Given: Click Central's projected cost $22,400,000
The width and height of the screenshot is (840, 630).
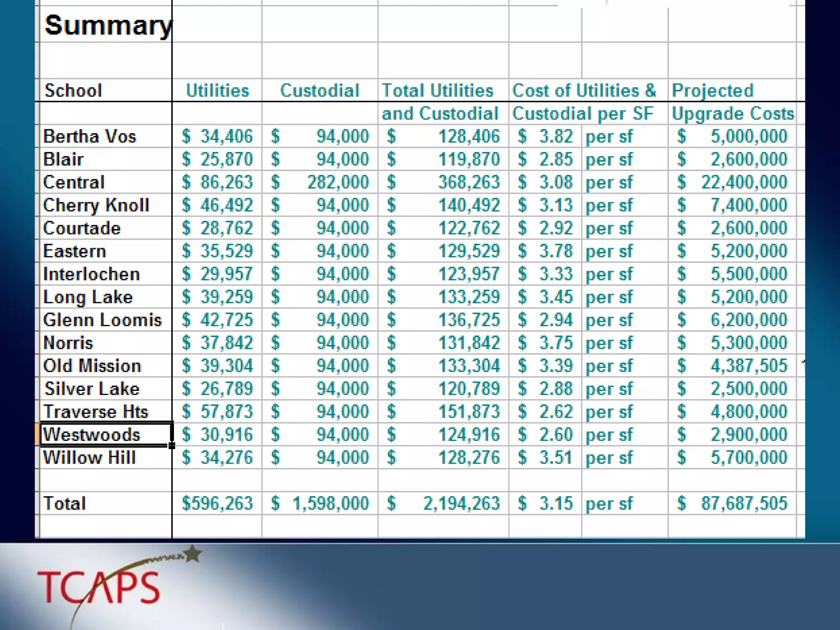Looking at the screenshot, I should (x=744, y=182).
